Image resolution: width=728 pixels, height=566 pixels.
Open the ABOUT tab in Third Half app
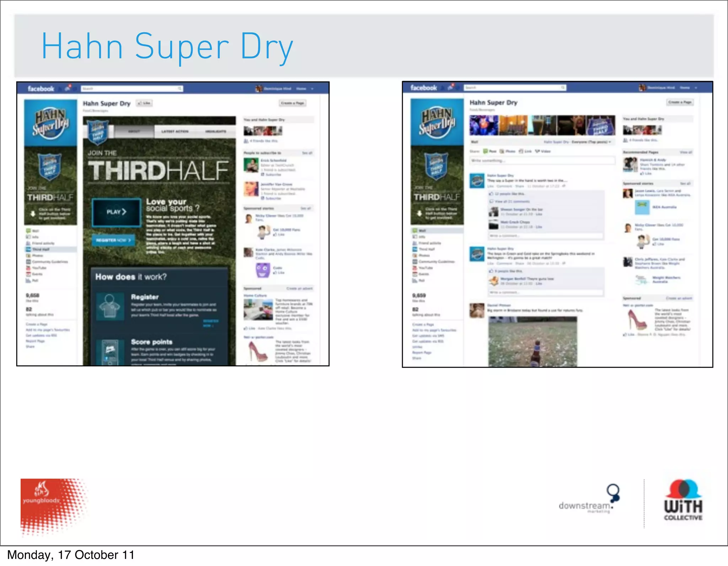pos(134,132)
